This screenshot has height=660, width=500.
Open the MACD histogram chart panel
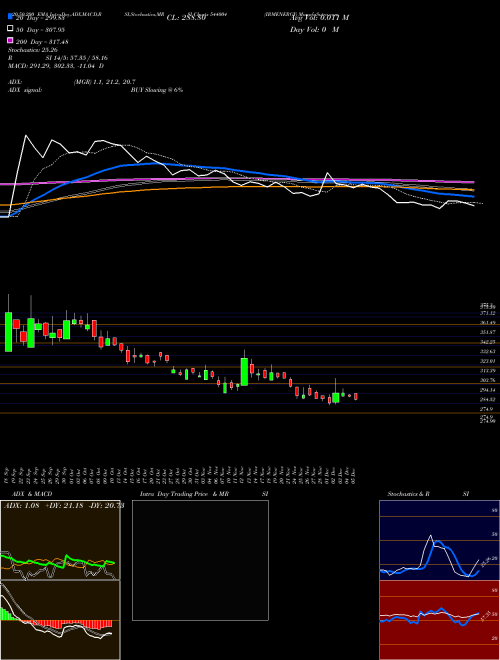pos(60,620)
